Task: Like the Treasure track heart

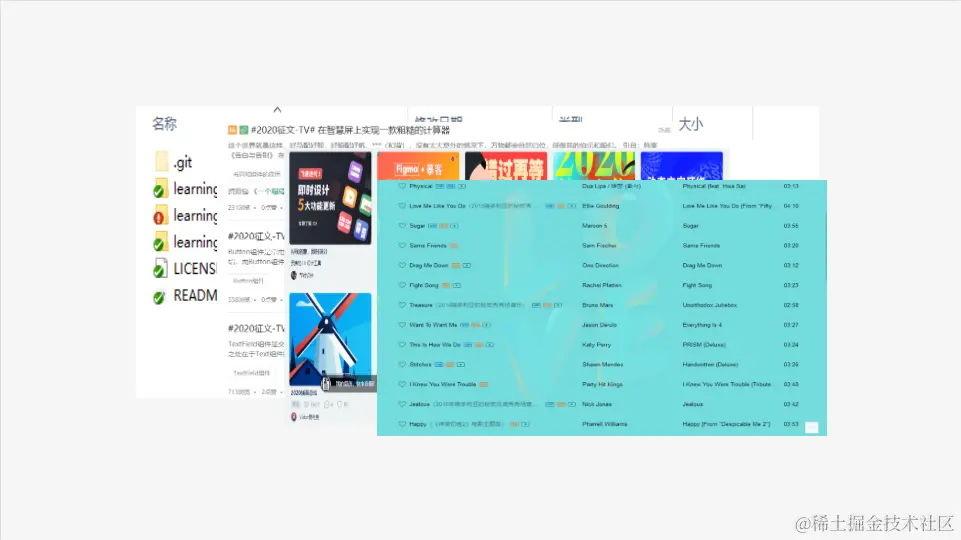Action: 402,305
